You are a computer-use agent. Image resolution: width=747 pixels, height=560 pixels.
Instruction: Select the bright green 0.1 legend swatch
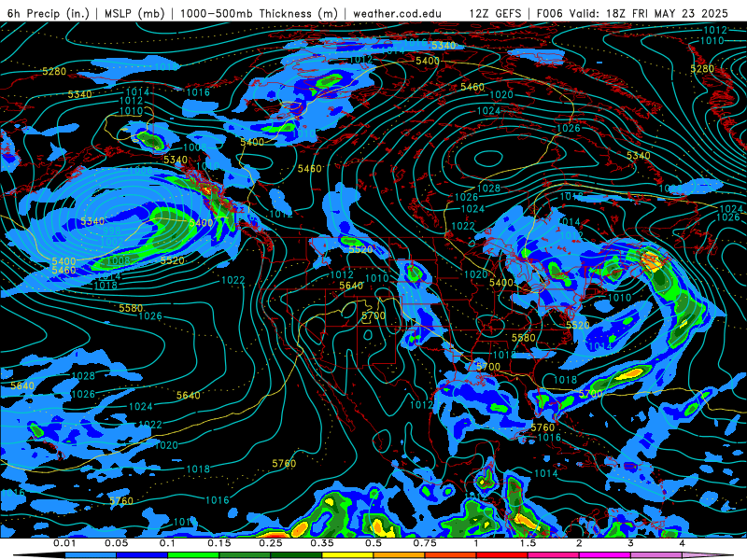(193, 555)
